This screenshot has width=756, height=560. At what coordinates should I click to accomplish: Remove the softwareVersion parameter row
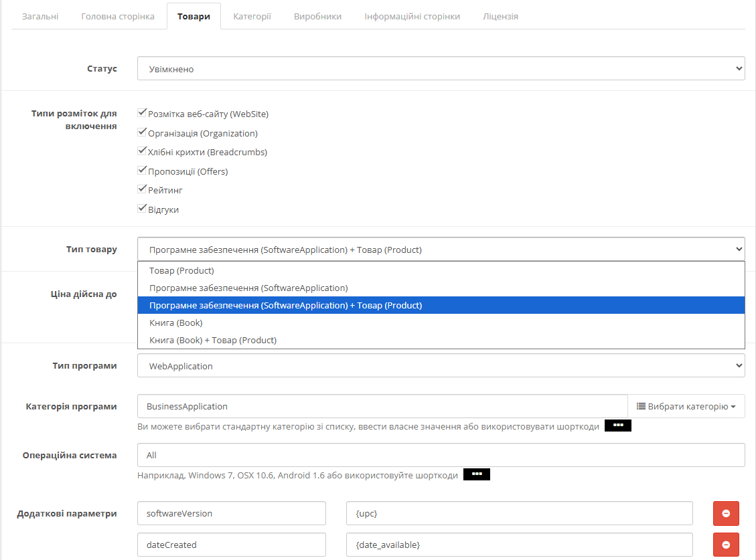pos(726,514)
